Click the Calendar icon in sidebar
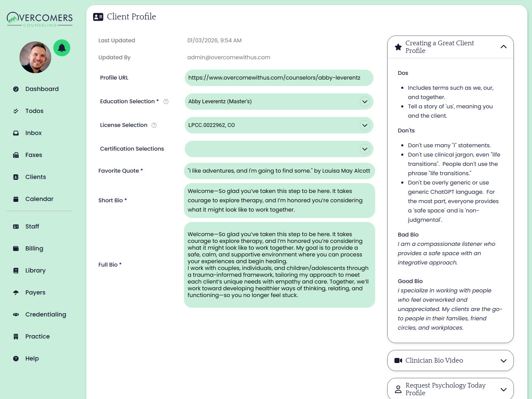 16,199
